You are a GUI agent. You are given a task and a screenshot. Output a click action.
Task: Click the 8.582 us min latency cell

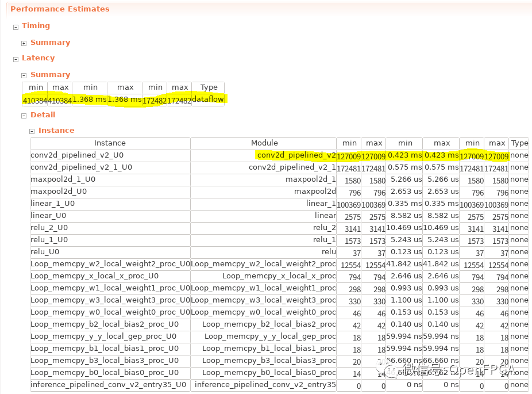pos(404,216)
